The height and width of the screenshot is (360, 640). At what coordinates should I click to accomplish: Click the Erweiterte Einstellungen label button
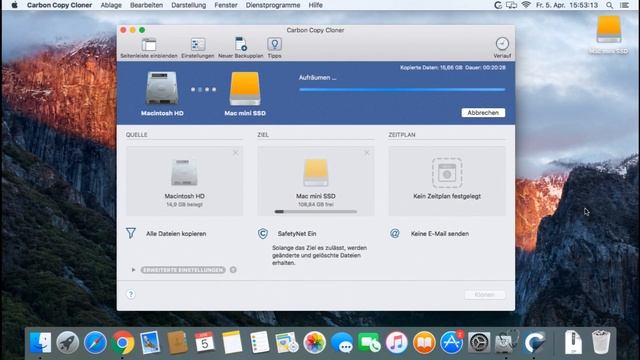coord(183,270)
